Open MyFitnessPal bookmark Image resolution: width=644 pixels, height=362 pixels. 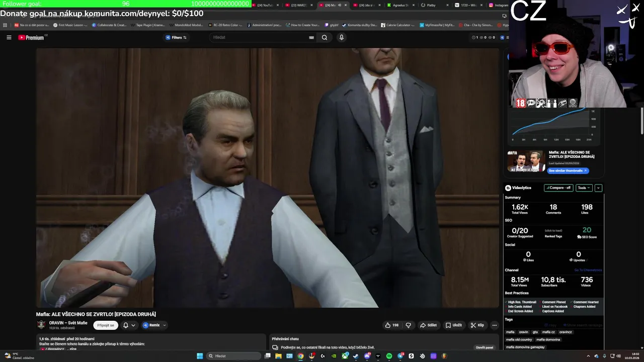(x=437, y=25)
